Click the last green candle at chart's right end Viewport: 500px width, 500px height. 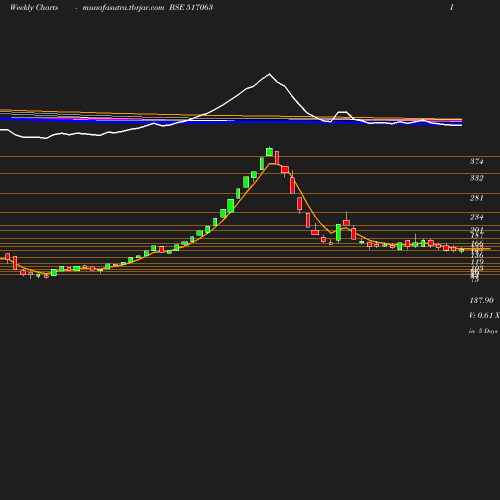(x=462, y=250)
